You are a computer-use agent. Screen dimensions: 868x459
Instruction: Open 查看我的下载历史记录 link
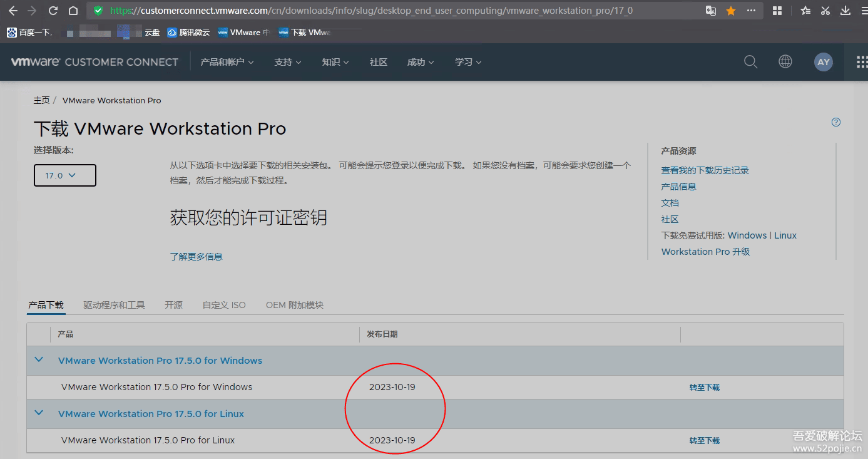click(x=705, y=170)
